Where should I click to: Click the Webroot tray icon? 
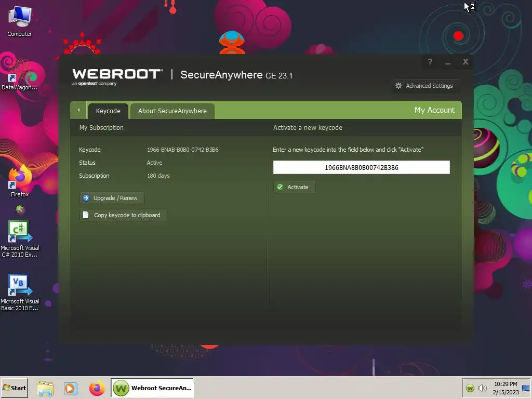click(470, 388)
